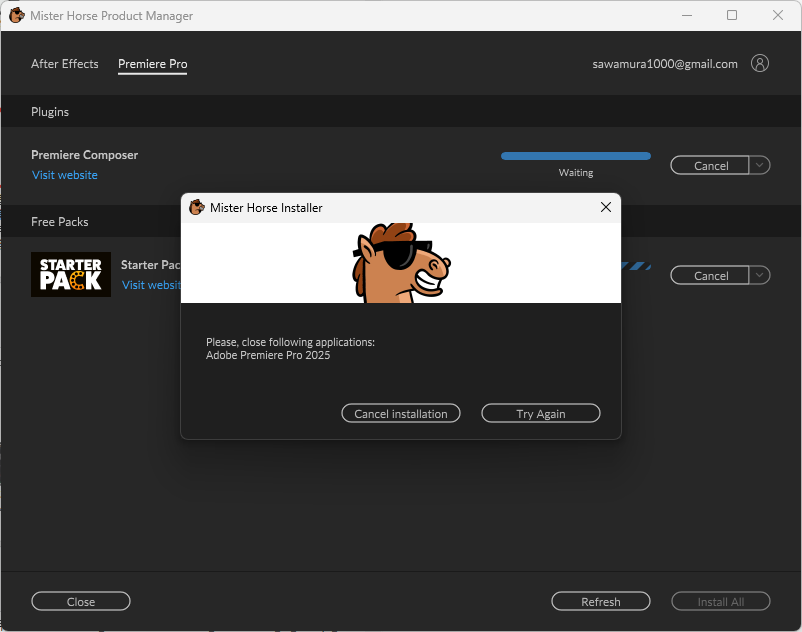Expand dropdown arrow beside Premiere Composer Cancel
Viewport: 802px width, 632px height.
tap(760, 165)
